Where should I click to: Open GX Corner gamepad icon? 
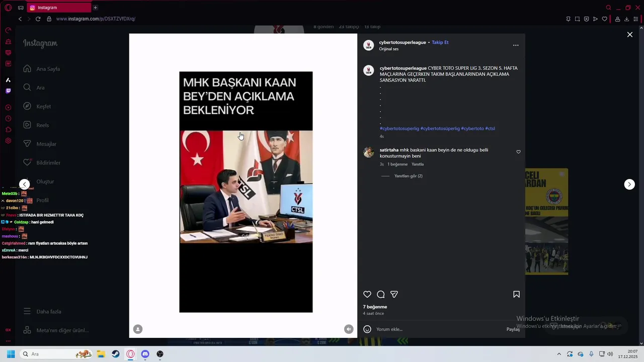(x=21, y=8)
